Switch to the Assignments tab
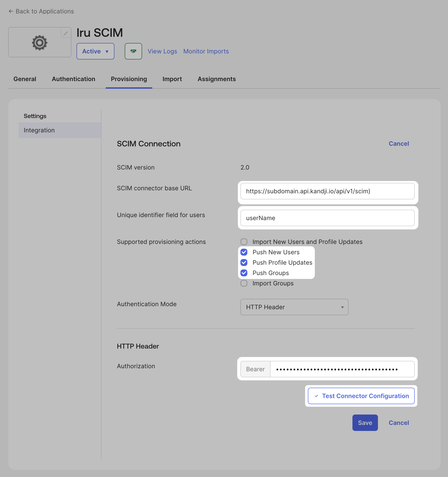448x477 pixels. click(x=216, y=79)
